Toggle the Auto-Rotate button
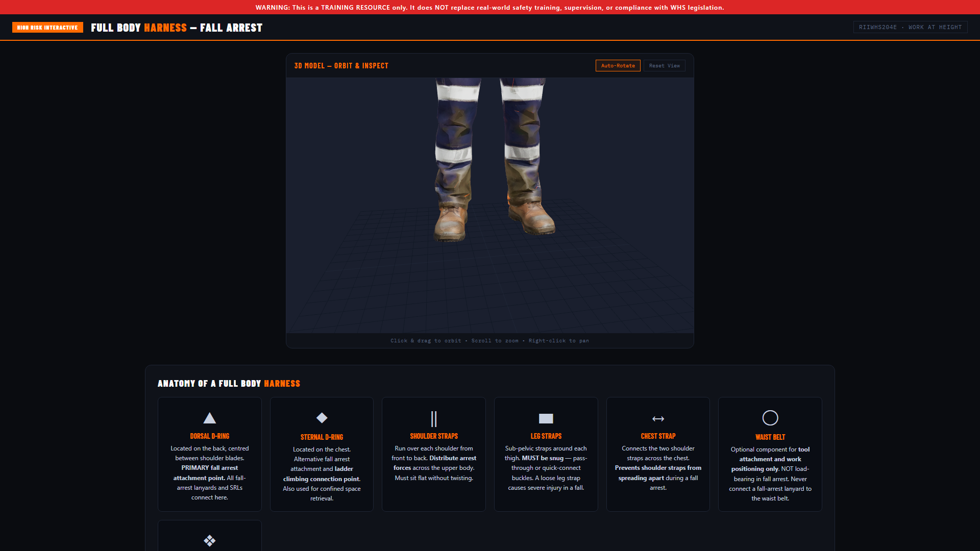The width and height of the screenshot is (980, 551). point(618,66)
